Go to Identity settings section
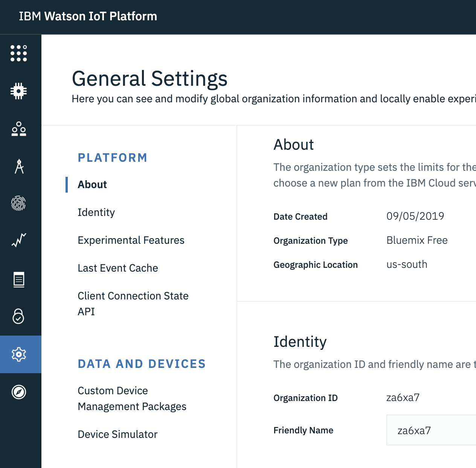The height and width of the screenshot is (468, 476). pos(96,213)
